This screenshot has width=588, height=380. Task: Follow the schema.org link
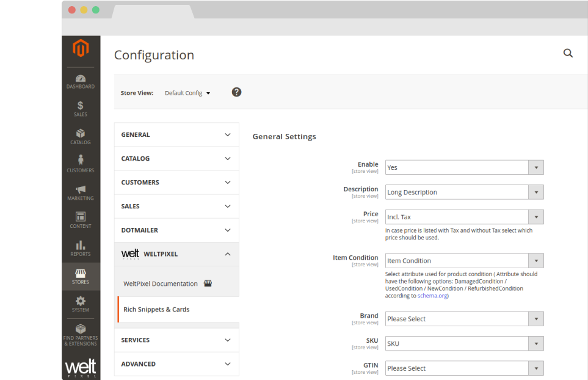pyautogui.click(x=432, y=296)
